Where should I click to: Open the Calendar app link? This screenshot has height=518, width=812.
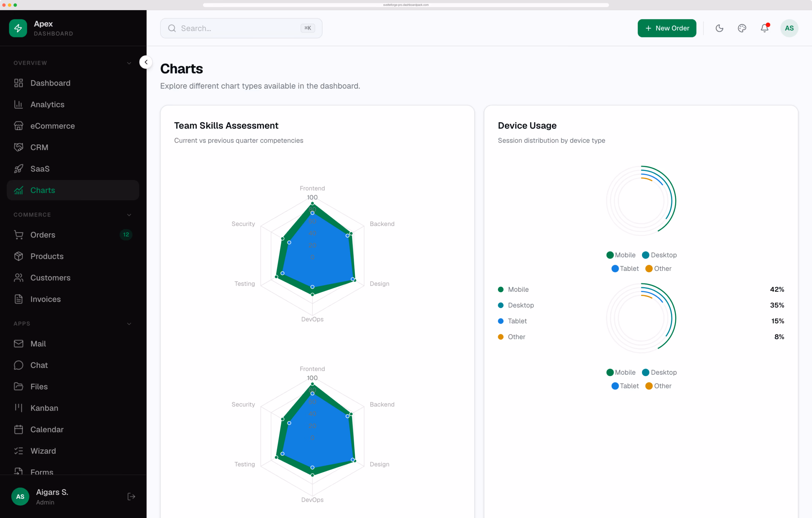point(73,429)
